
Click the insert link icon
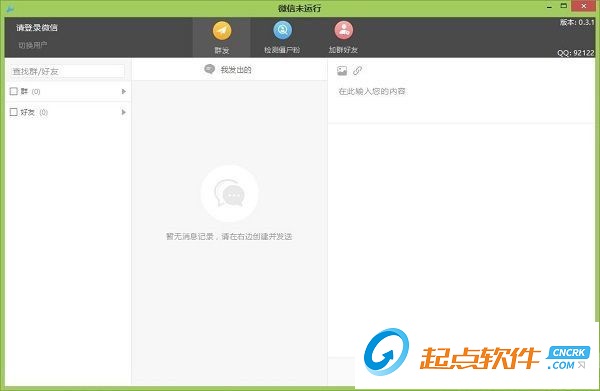(x=357, y=70)
